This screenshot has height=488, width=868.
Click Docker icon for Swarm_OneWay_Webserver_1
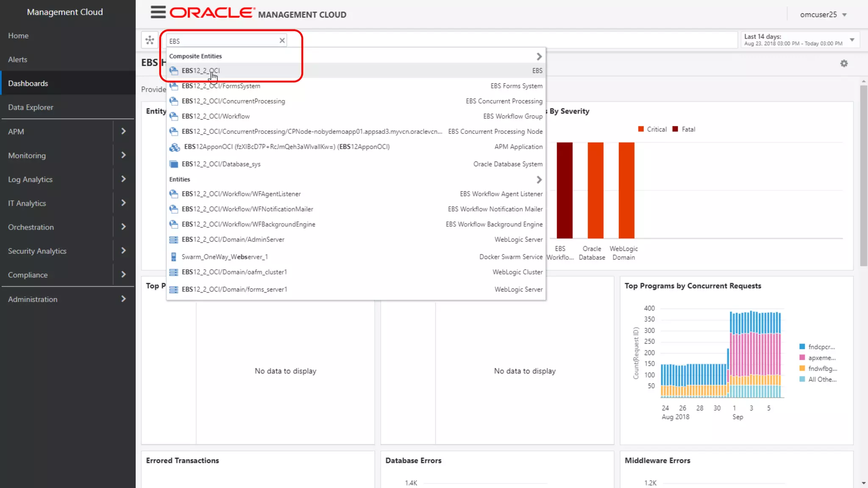coord(174,257)
